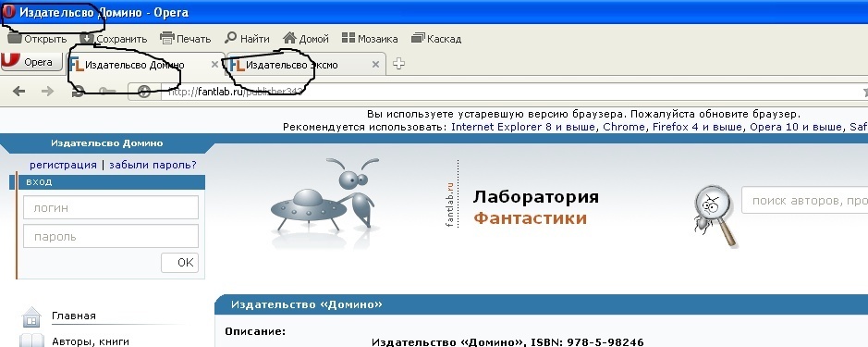Click the ISBN: 978-5-98246 text
The height and width of the screenshot is (347, 868).
(586, 342)
